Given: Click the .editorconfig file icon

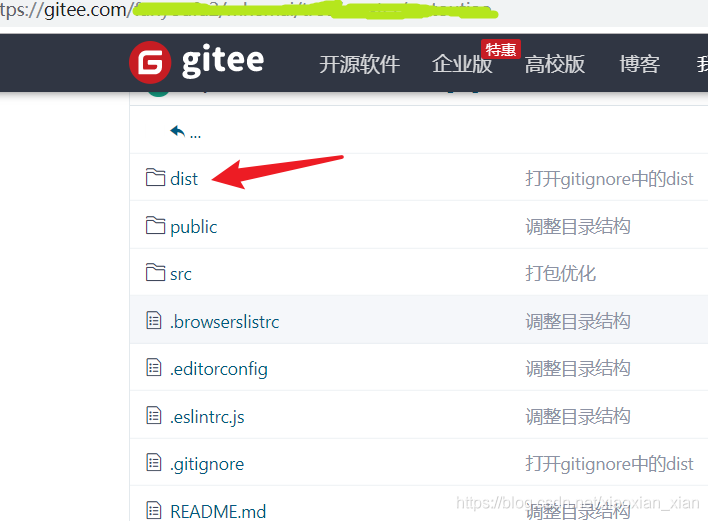Looking at the screenshot, I should [154, 367].
